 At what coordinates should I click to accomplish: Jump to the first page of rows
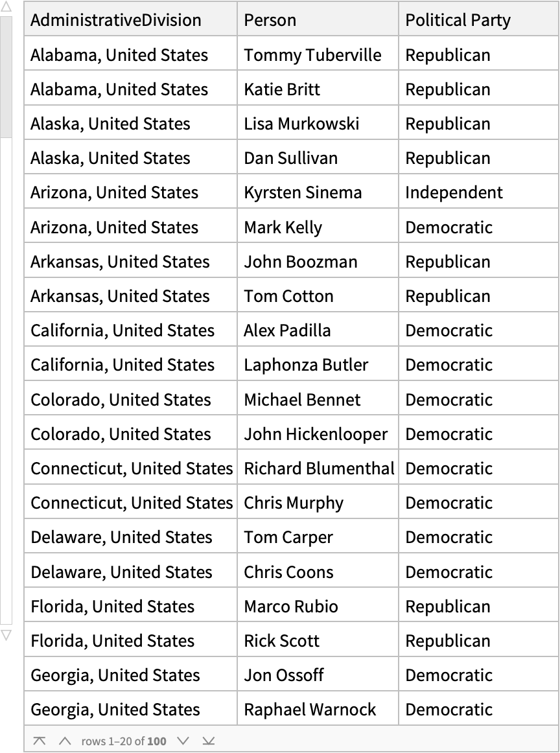[x=39, y=741]
